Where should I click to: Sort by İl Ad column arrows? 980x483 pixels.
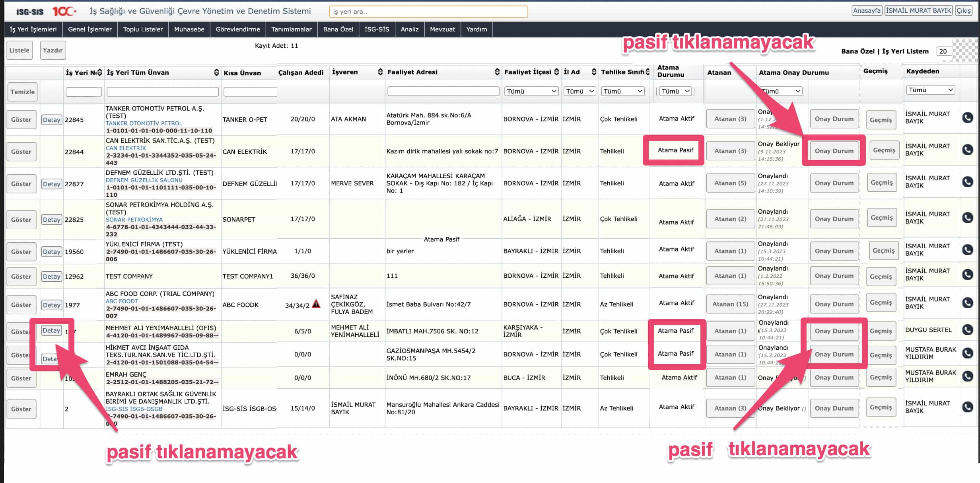594,72
